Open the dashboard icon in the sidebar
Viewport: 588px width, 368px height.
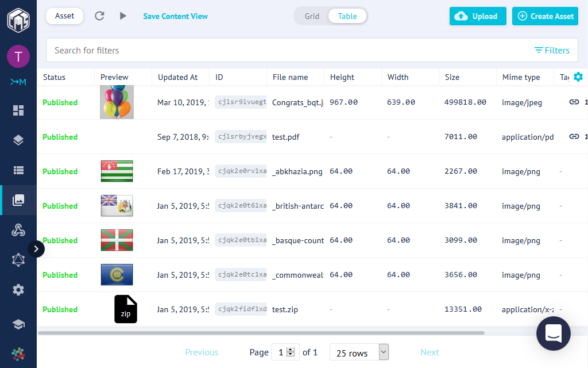18,110
